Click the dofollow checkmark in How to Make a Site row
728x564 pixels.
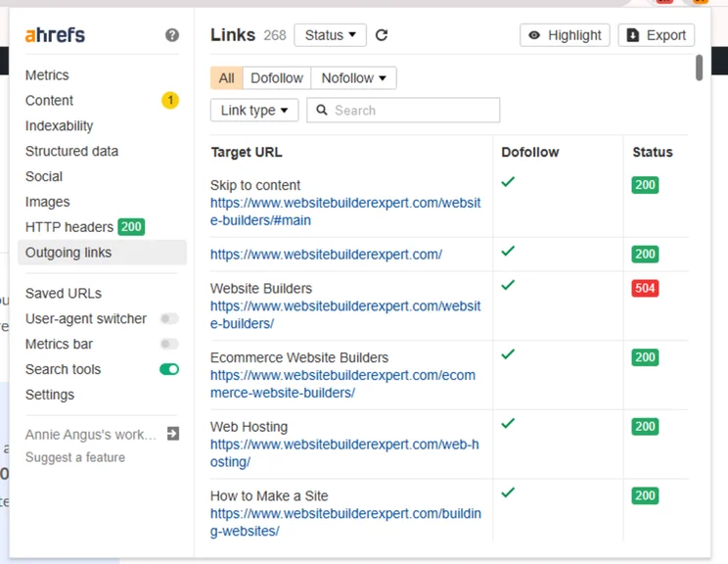508,493
